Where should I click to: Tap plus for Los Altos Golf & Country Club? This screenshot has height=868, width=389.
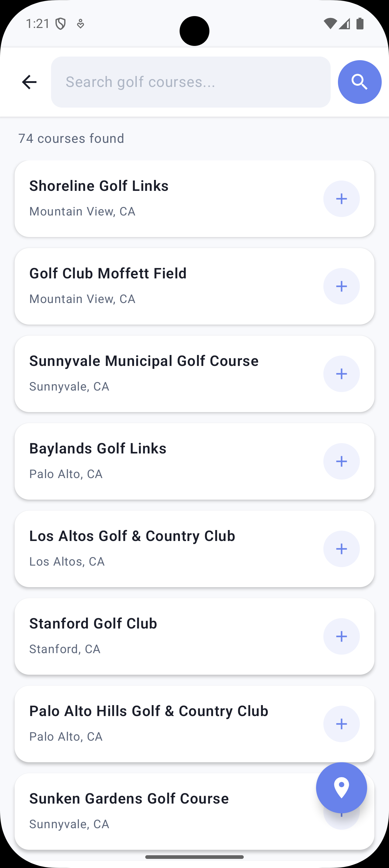tap(341, 549)
